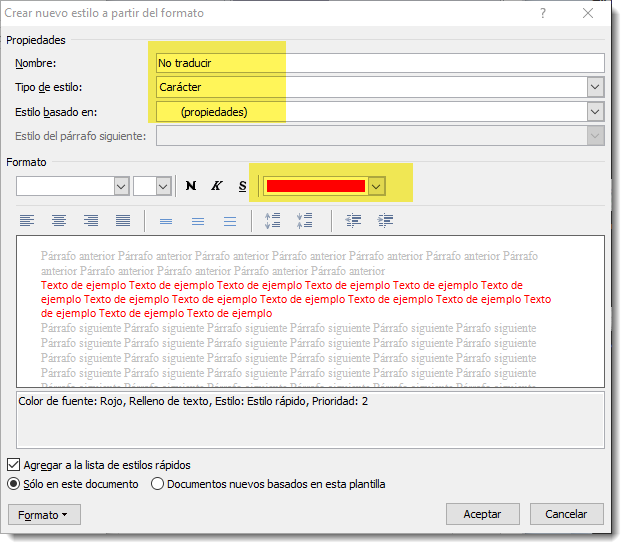Align text left icon
Image resolution: width=627 pixels, height=549 pixels.
(27, 220)
